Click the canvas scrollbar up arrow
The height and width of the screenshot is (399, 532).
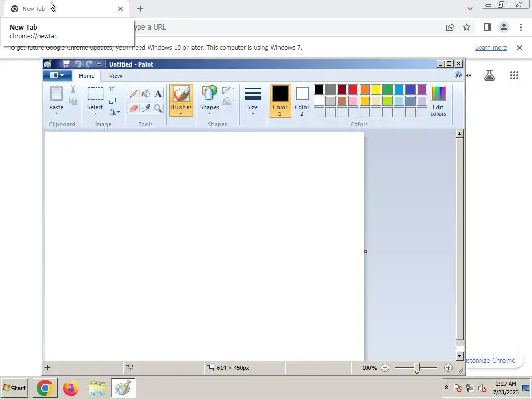click(x=460, y=134)
